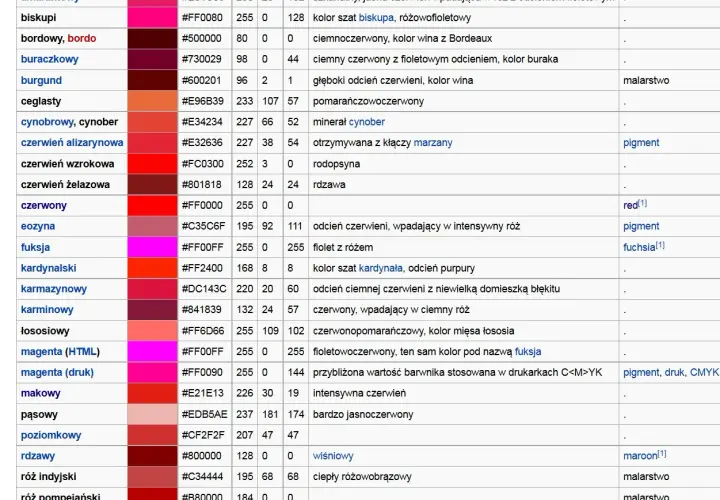The width and height of the screenshot is (720, 500).
Task: Open the druk link
Action: (x=675, y=372)
